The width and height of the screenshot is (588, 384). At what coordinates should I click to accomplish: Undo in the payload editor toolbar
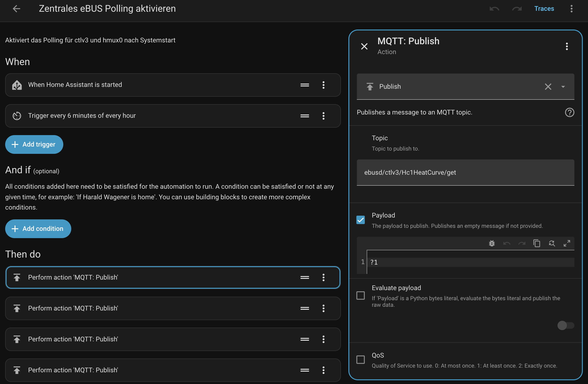(x=507, y=244)
